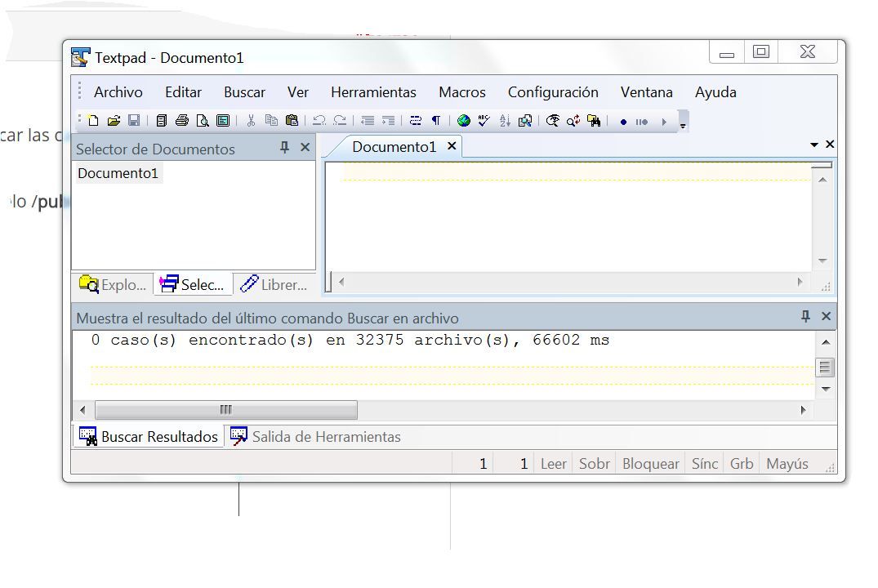878x588 pixels.
Task: Click the editor vertical scroll up arrow
Action: click(x=822, y=180)
